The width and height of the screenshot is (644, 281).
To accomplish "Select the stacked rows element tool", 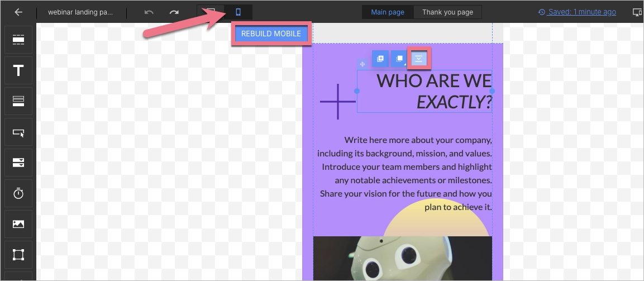I will pyautogui.click(x=18, y=101).
